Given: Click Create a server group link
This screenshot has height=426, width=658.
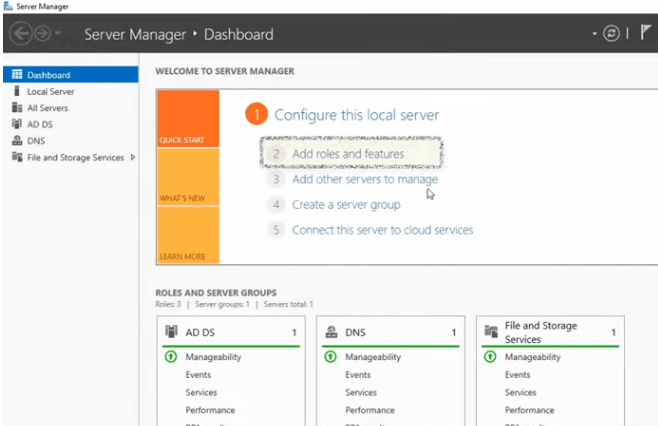Looking at the screenshot, I should pyautogui.click(x=346, y=204).
